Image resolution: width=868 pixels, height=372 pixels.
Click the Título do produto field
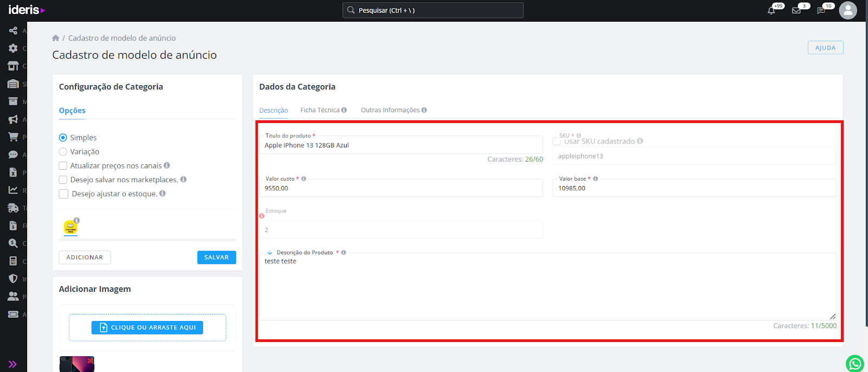click(401, 145)
